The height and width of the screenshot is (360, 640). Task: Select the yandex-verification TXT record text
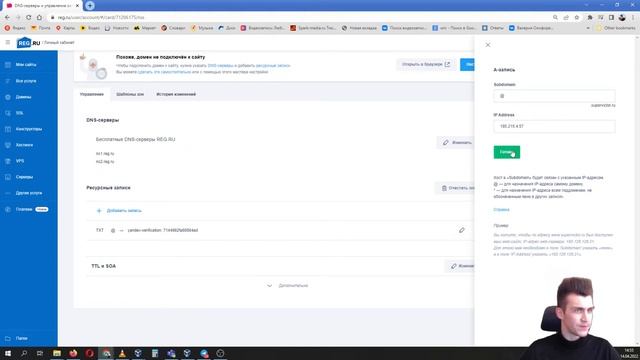click(163, 230)
